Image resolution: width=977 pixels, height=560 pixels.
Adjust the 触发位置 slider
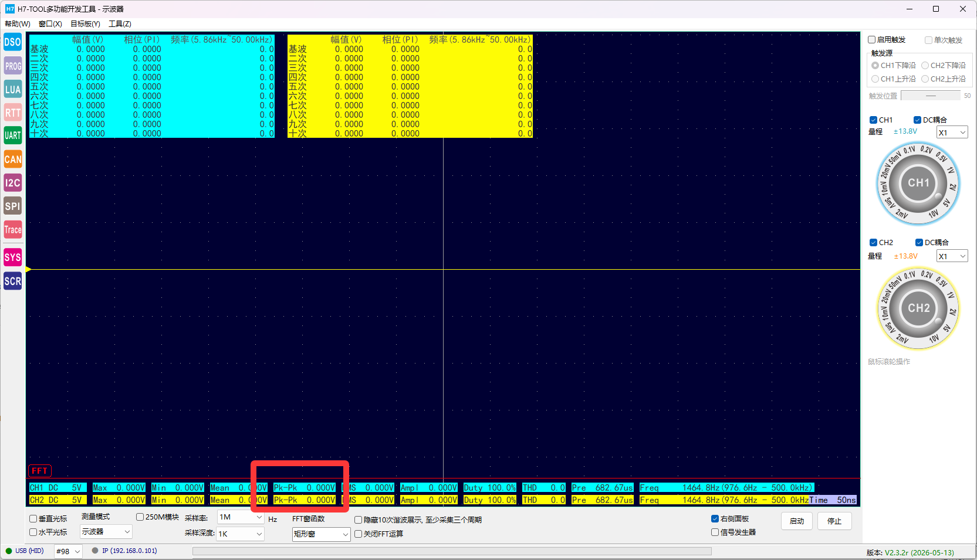click(x=931, y=96)
